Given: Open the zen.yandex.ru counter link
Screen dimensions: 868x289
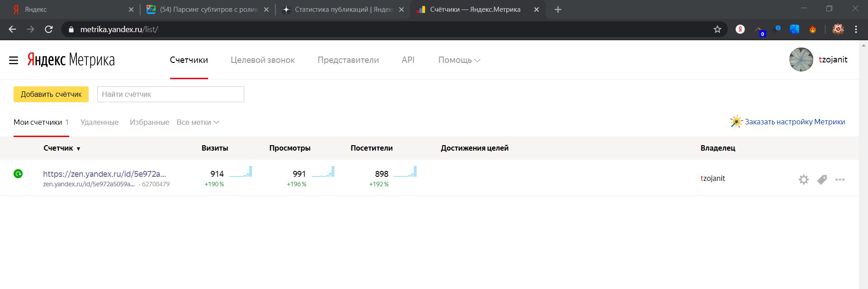Looking at the screenshot, I should [x=104, y=174].
